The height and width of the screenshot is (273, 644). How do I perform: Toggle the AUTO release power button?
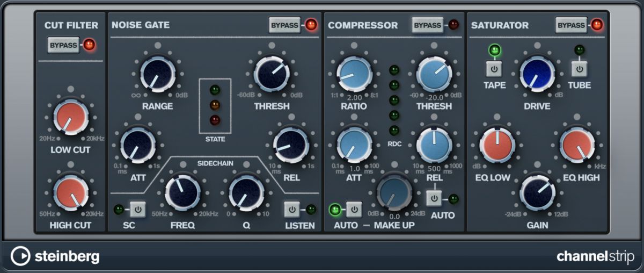tap(434, 199)
